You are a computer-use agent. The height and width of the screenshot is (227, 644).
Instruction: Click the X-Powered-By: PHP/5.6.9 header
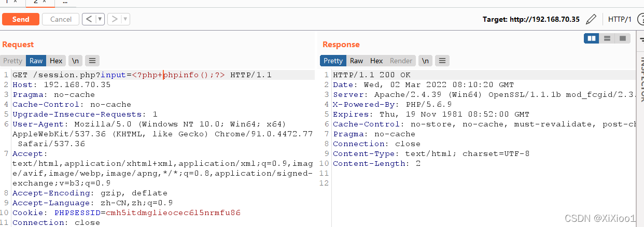393,104
